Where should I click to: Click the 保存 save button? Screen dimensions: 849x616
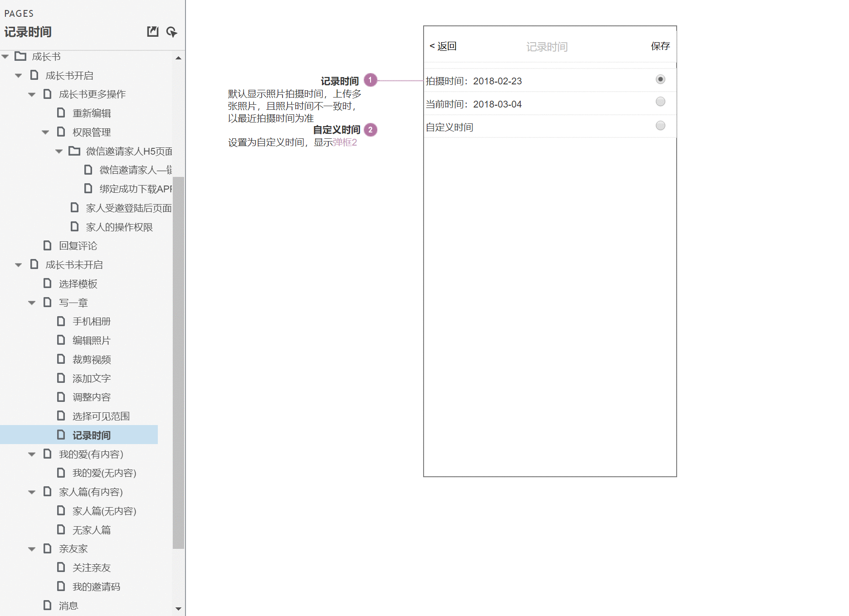click(x=660, y=46)
